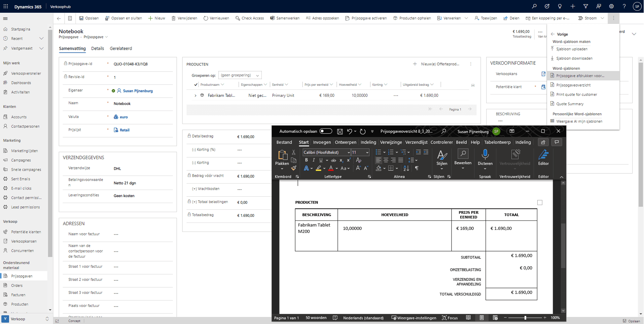The height and width of the screenshot is (324, 644).
Task: Click the Cut scissors icon in Word
Action: click(293, 152)
